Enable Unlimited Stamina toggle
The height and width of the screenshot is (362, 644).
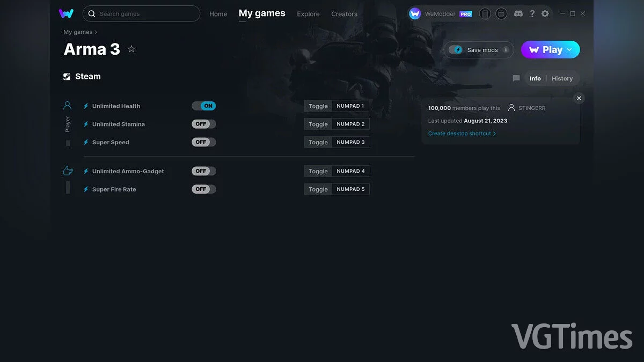(x=204, y=124)
